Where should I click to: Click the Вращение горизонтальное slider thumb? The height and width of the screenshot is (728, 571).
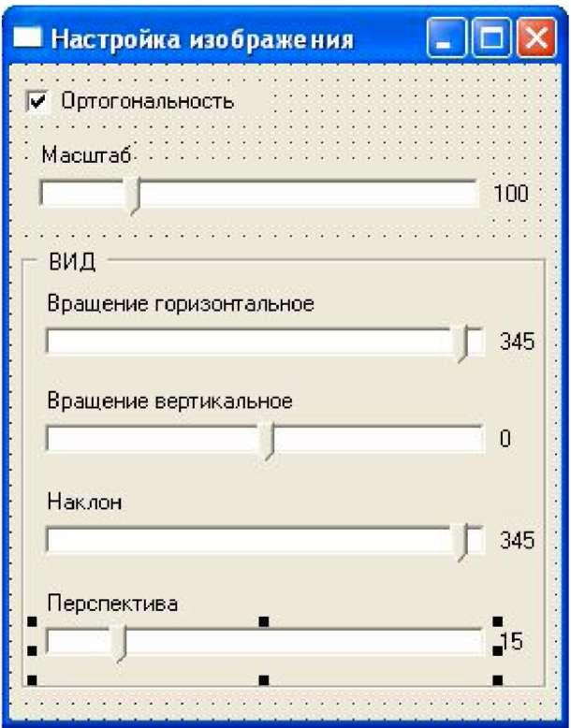(x=461, y=343)
